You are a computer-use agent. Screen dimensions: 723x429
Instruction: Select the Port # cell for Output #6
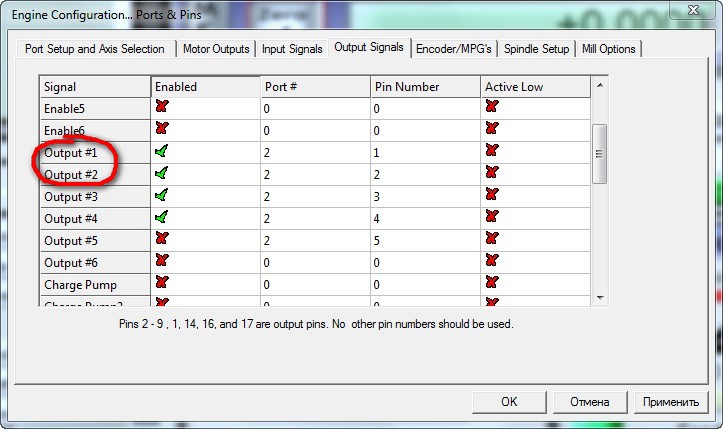315,262
